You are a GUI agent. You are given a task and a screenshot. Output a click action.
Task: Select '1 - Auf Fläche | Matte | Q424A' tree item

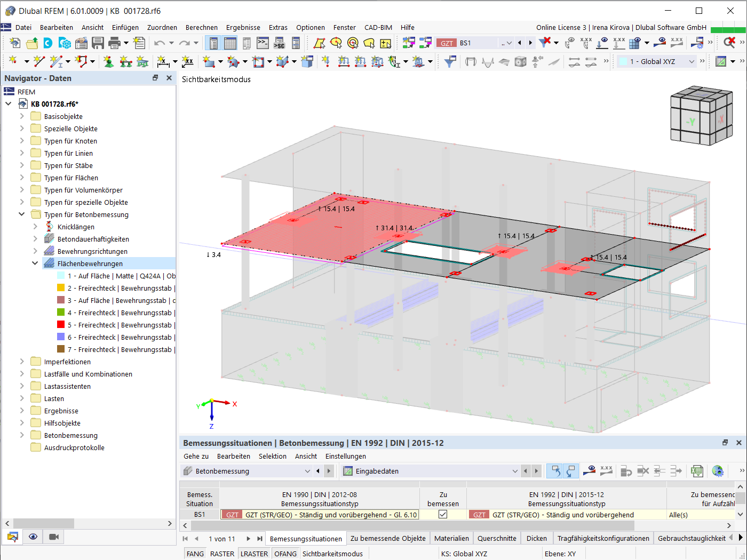116,276
